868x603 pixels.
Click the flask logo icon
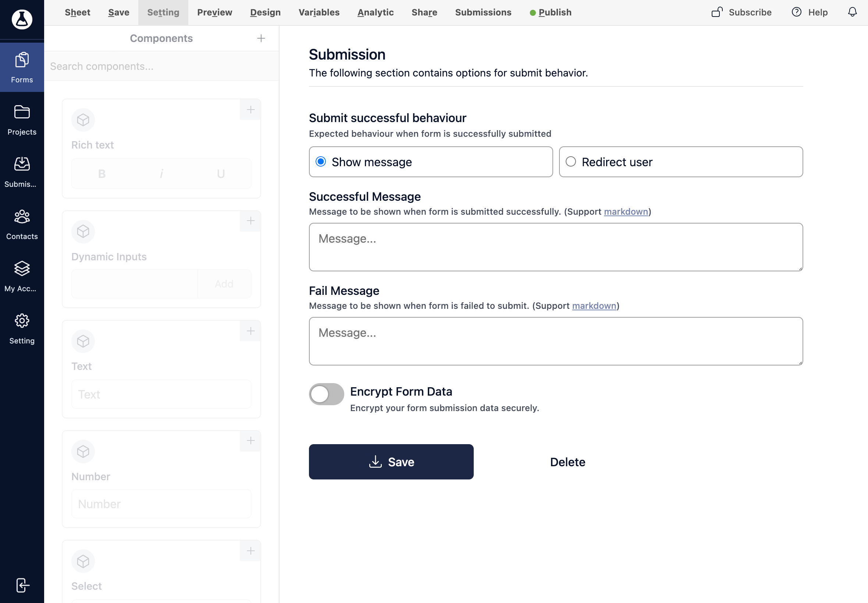pyautogui.click(x=22, y=19)
